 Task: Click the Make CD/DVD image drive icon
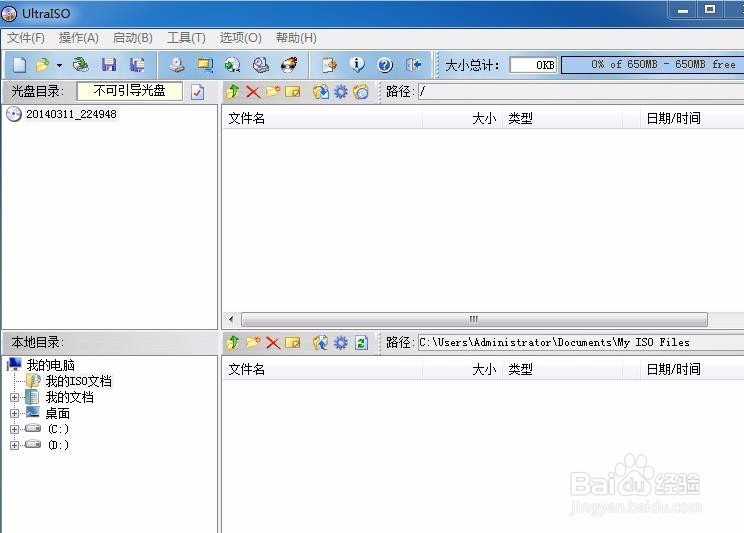tap(177, 65)
